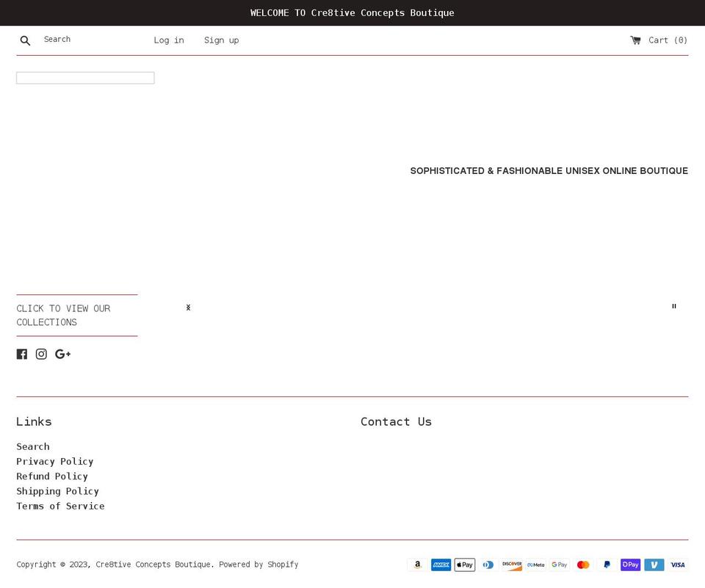The height and width of the screenshot is (588, 705).
Task: Pause the slideshow with the pause control
Action: [673, 307]
